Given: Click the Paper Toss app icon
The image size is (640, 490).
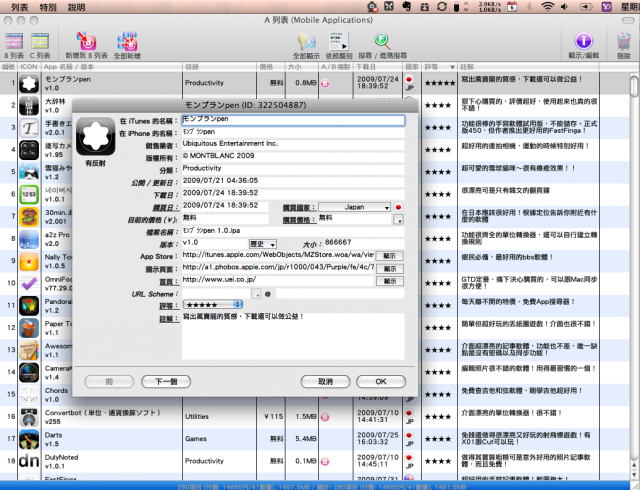Looking at the screenshot, I should [x=29, y=328].
